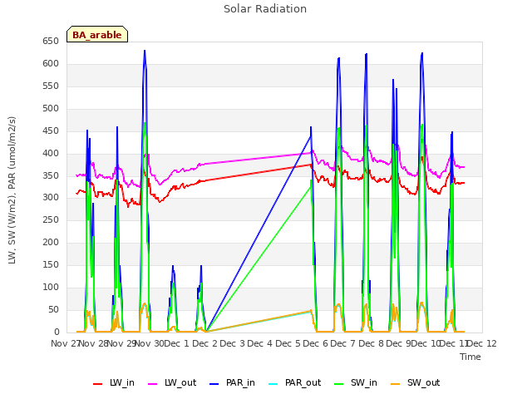Click the magenta LW_out legend swatch
This screenshot has width=532, height=399.
pos(153,384)
